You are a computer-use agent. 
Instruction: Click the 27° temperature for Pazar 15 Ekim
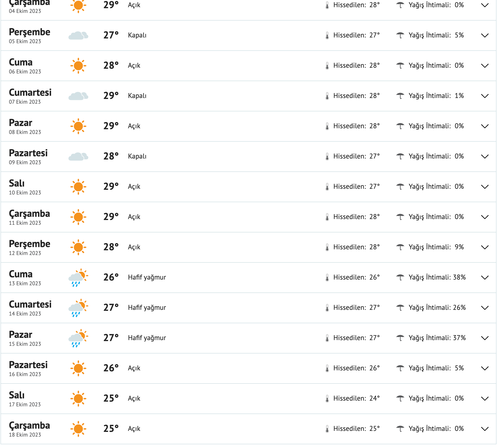pyautogui.click(x=111, y=337)
